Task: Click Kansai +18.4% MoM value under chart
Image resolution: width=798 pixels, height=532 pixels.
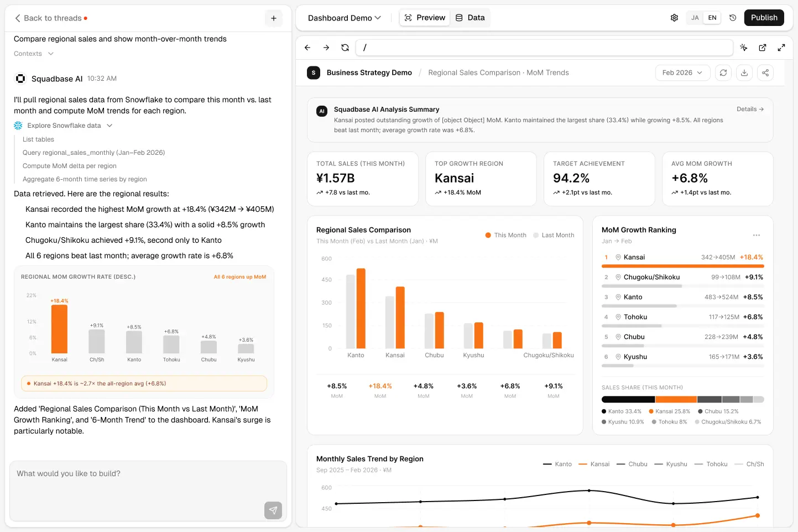Action: point(380,386)
